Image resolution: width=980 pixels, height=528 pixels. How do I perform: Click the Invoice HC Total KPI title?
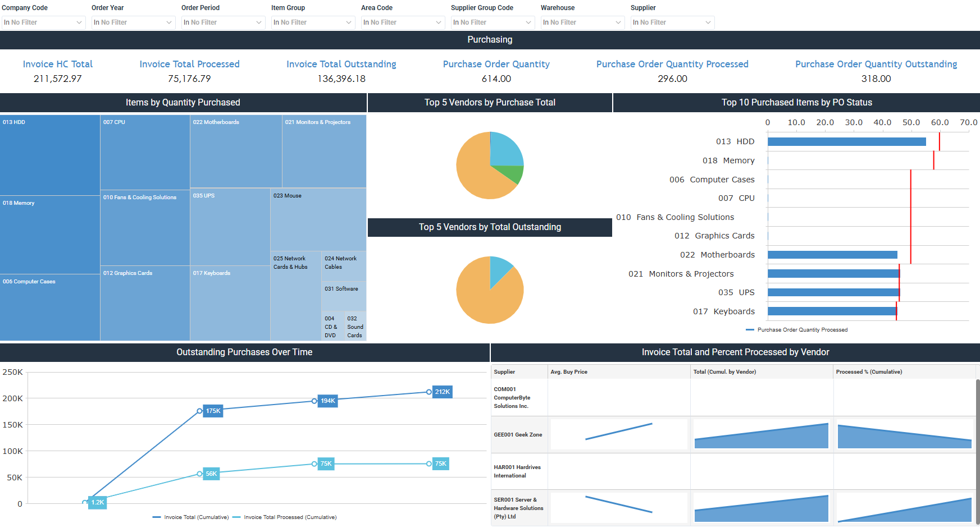[x=58, y=64]
